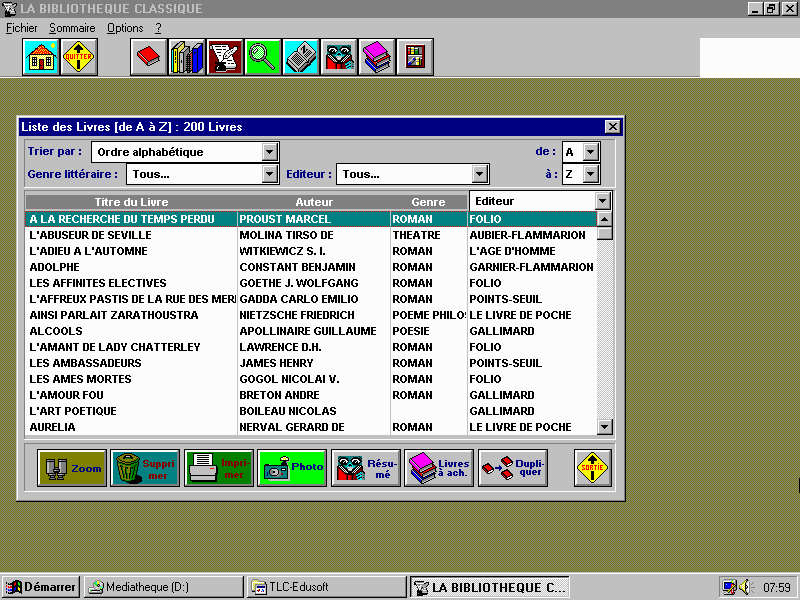Click the book list scrollbar down arrow
Screen dimensions: 800x600
[604, 427]
